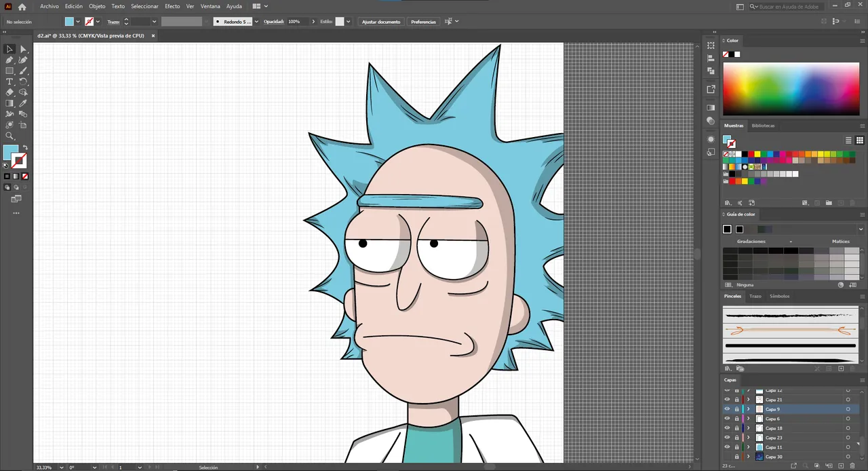Select the Gradient tool
Image resolution: width=868 pixels, height=471 pixels.
click(x=9, y=103)
